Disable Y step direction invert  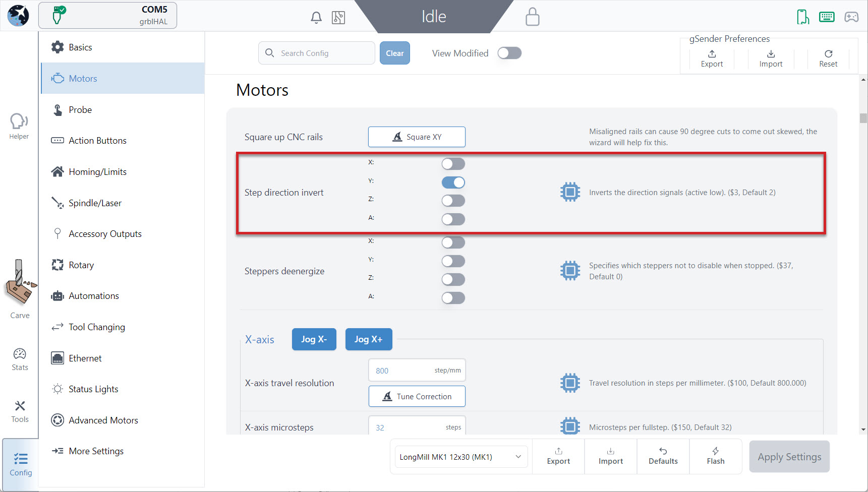point(453,182)
